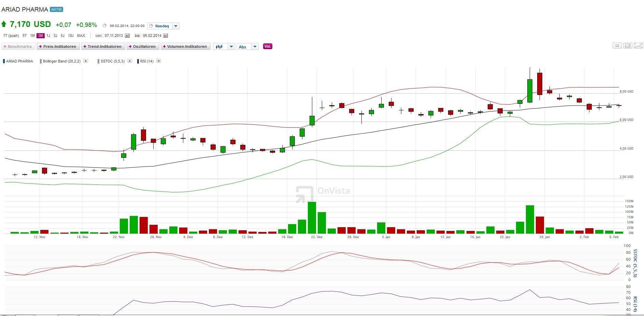Click the Nasdaq exchange label

(162, 26)
